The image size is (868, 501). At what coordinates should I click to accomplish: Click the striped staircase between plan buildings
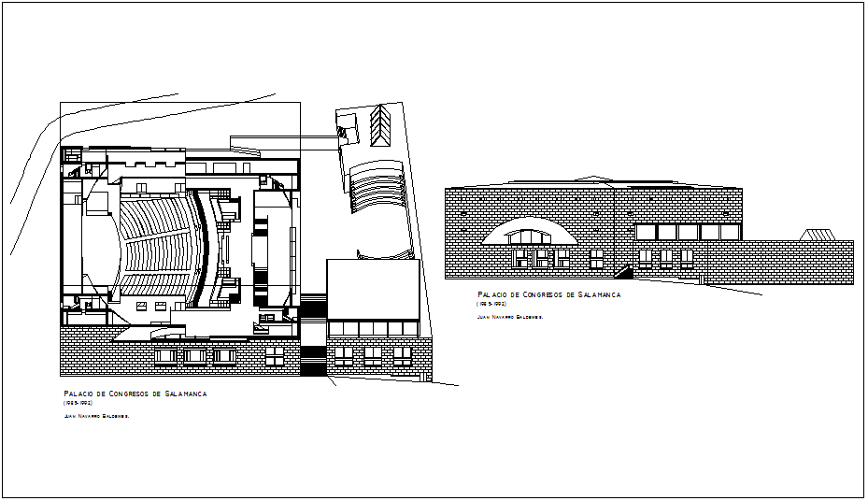pos(313,337)
